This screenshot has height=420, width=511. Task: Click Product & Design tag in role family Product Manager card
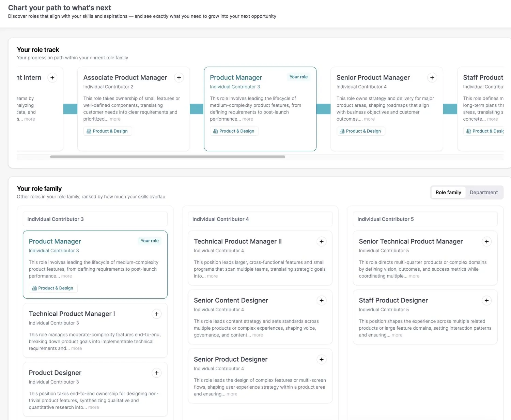53,288
